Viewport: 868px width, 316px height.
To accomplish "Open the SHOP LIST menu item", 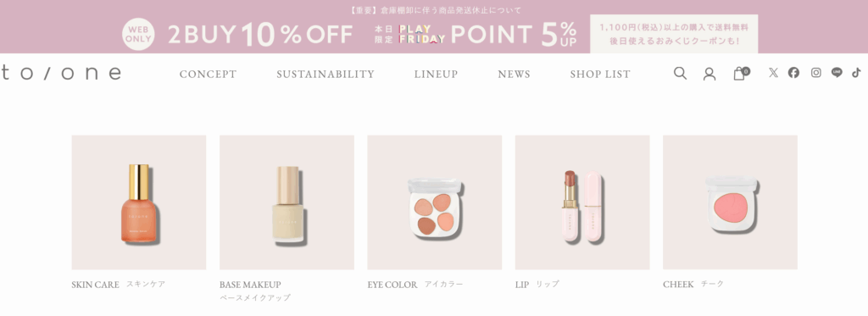I will tap(600, 75).
